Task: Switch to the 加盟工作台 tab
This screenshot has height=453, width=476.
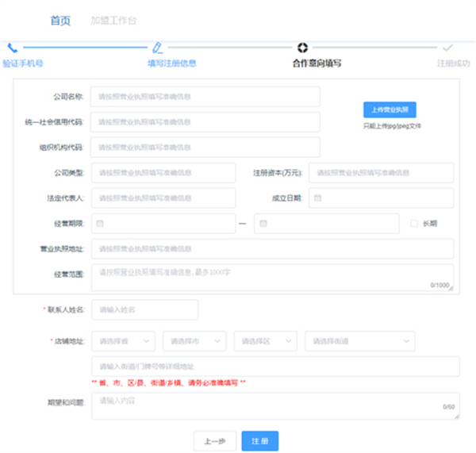Action: pos(113,21)
